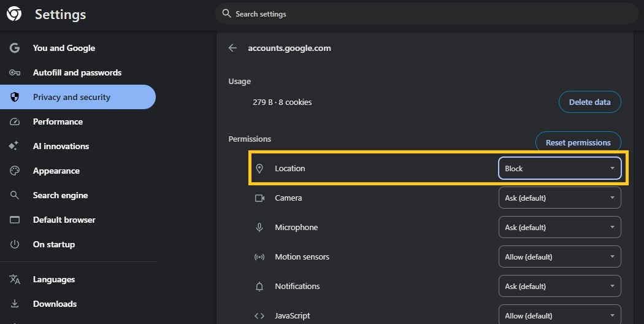Click the Notifications bell icon

tap(259, 287)
